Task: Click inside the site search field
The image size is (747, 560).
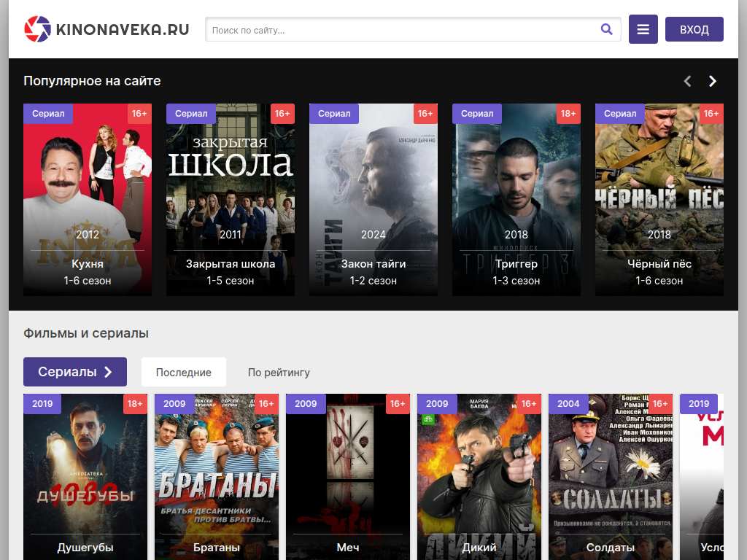Action: (401, 29)
